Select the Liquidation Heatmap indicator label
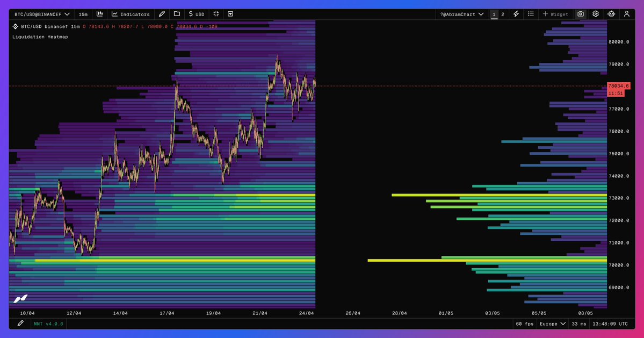 [40, 37]
